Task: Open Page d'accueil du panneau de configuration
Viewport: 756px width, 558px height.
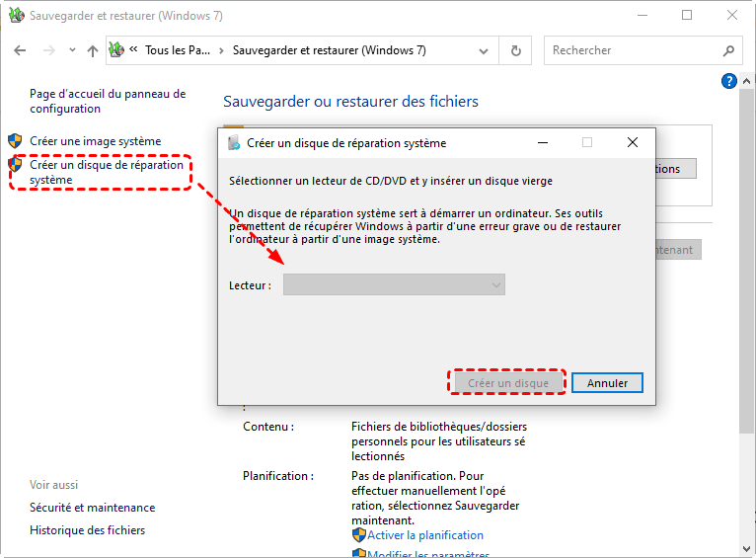Action: 108,102
